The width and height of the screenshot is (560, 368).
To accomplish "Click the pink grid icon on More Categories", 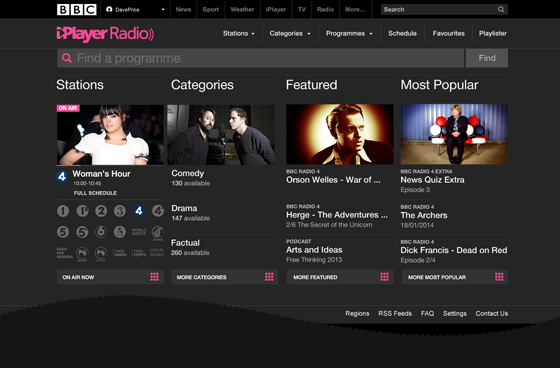I will pos(269,277).
